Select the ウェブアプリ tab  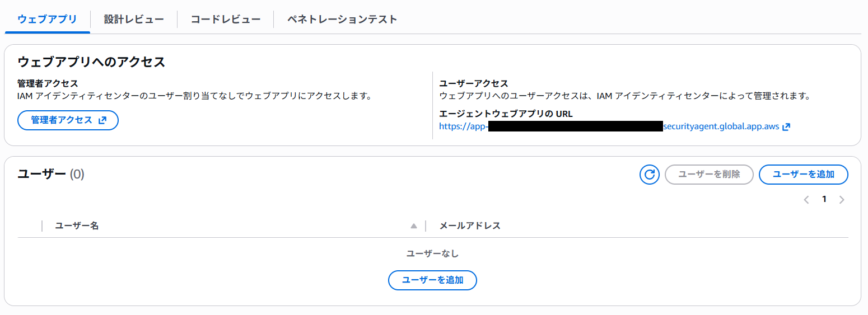pyautogui.click(x=47, y=19)
